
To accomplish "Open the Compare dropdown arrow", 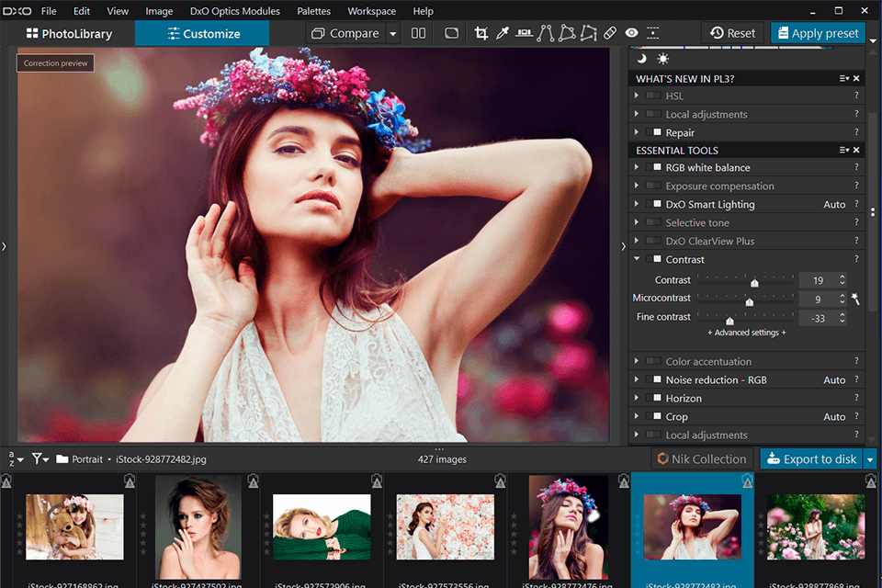I will point(393,34).
